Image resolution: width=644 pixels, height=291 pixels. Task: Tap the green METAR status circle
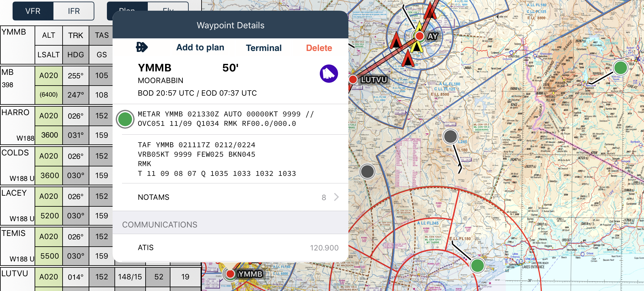pyautogui.click(x=125, y=119)
